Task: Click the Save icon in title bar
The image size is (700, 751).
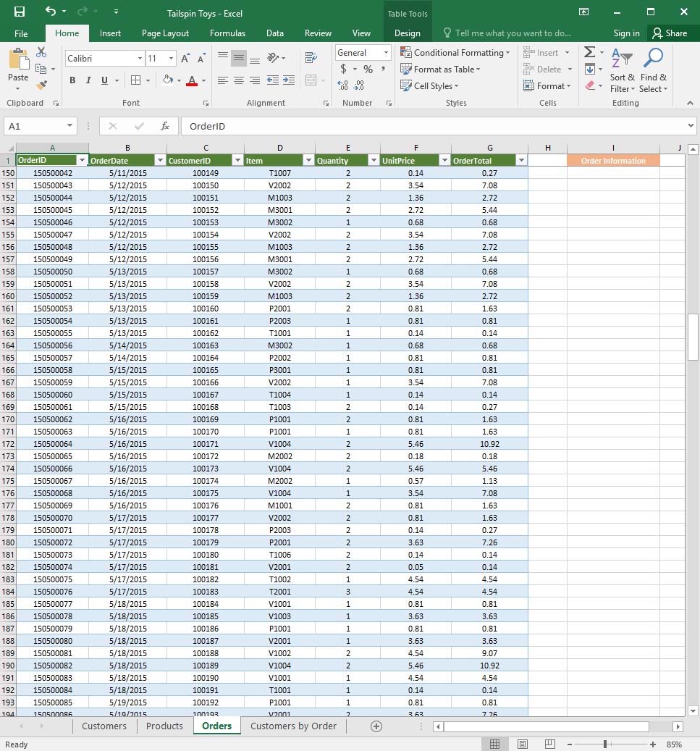Action: click(19, 12)
